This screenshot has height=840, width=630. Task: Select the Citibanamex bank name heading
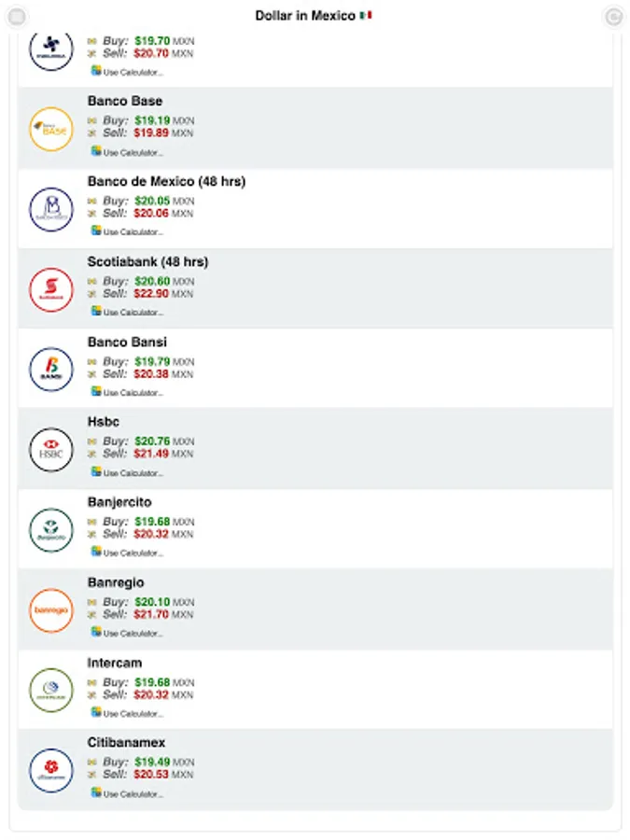(x=126, y=743)
